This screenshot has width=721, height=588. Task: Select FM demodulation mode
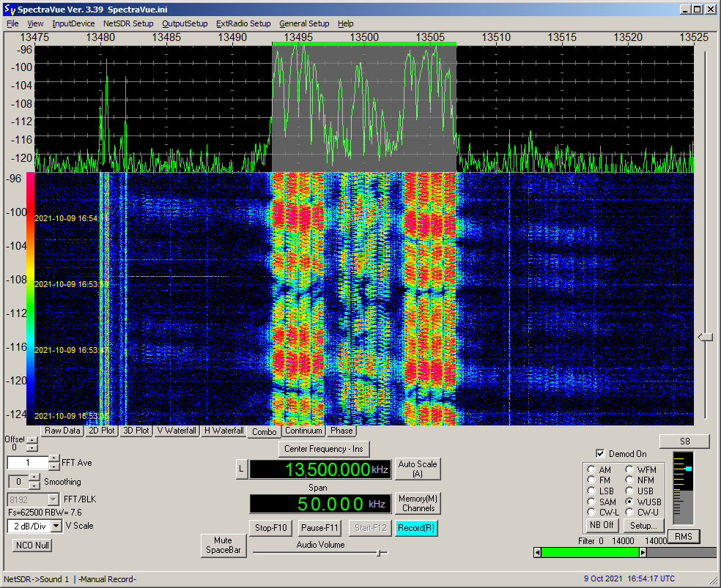592,480
